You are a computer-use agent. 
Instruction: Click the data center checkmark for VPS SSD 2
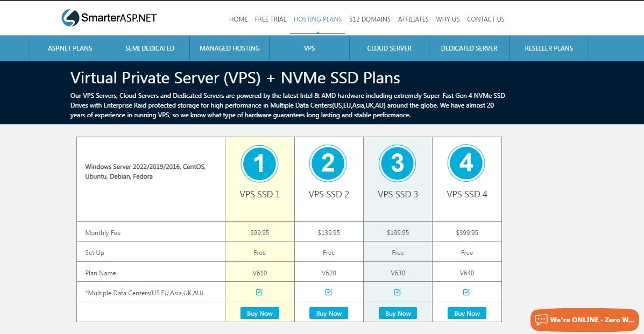(329, 292)
